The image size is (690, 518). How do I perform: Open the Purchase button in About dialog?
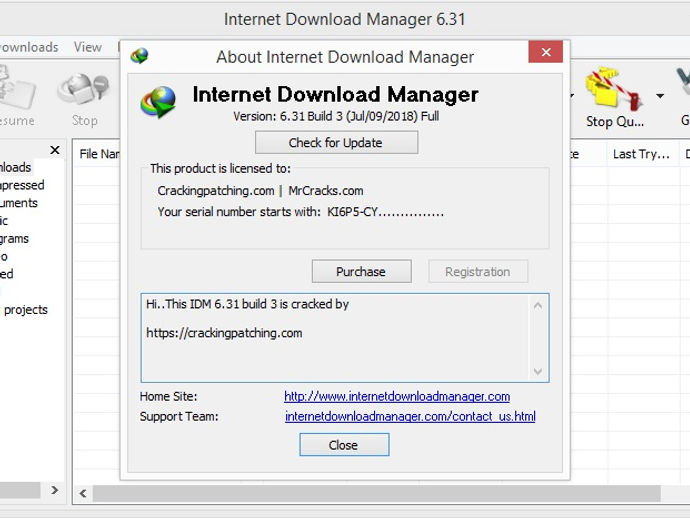tap(361, 272)
